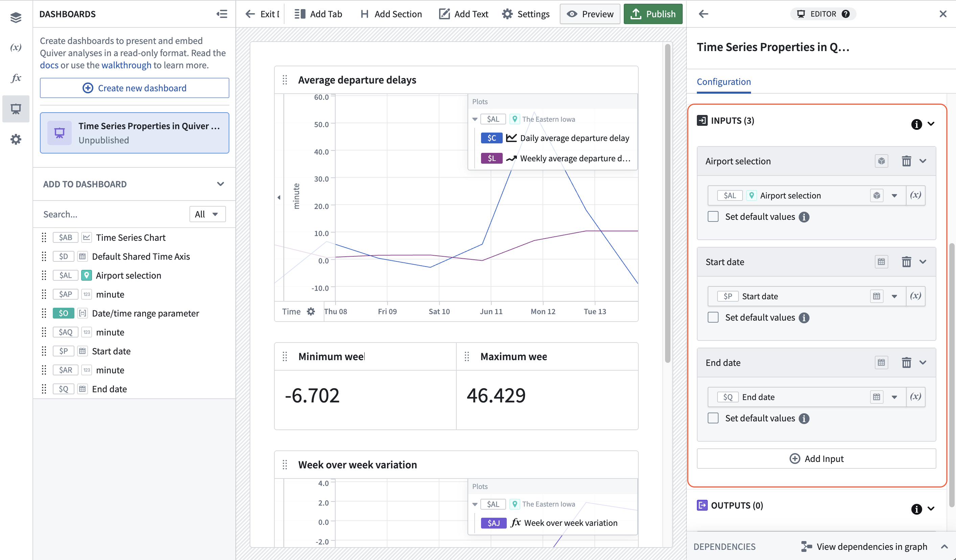Click the (x) variable button for Start date
Screen dimensions: 956x560
pos(915,296)
